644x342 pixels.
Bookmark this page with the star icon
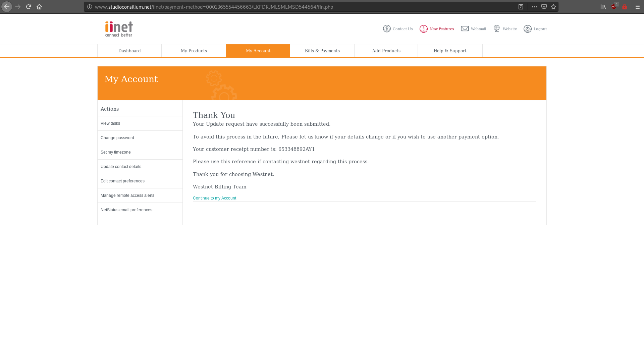[x=553, y=6]
